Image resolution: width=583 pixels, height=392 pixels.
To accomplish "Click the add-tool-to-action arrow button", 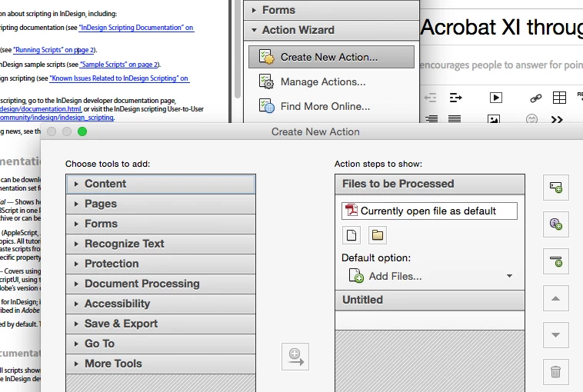I will (295, 357).
